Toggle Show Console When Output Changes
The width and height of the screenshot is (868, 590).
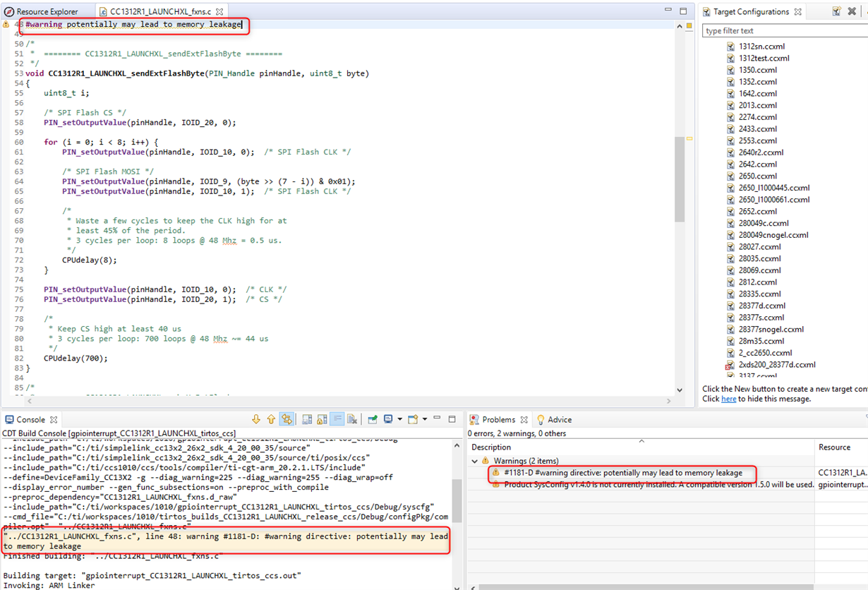[x=287, y=419]
